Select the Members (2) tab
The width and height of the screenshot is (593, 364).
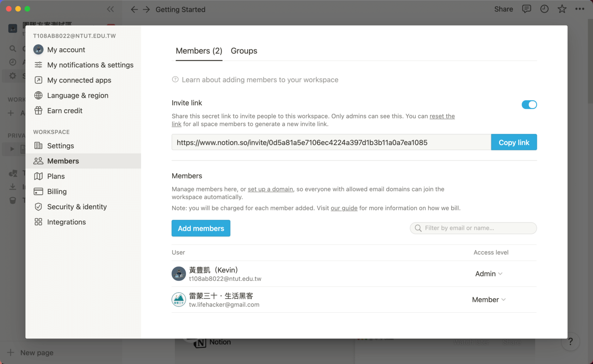198,51
